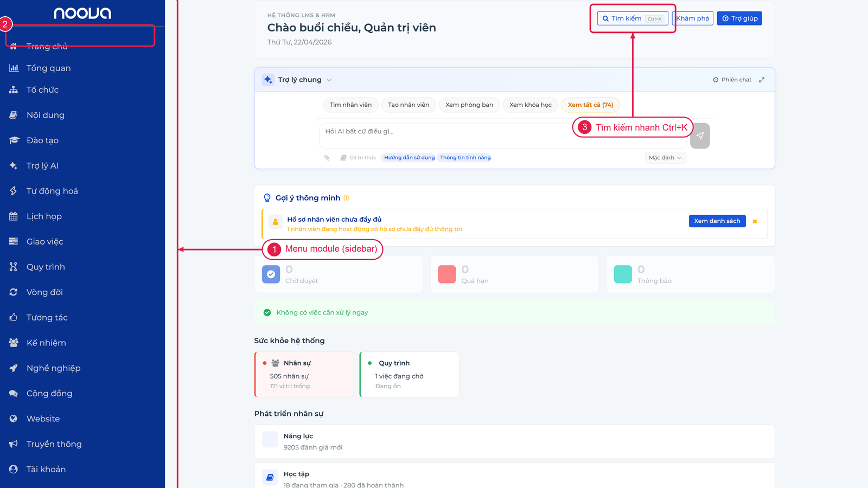Click the Tổ chức hierarchy icon

pos(14,89)
